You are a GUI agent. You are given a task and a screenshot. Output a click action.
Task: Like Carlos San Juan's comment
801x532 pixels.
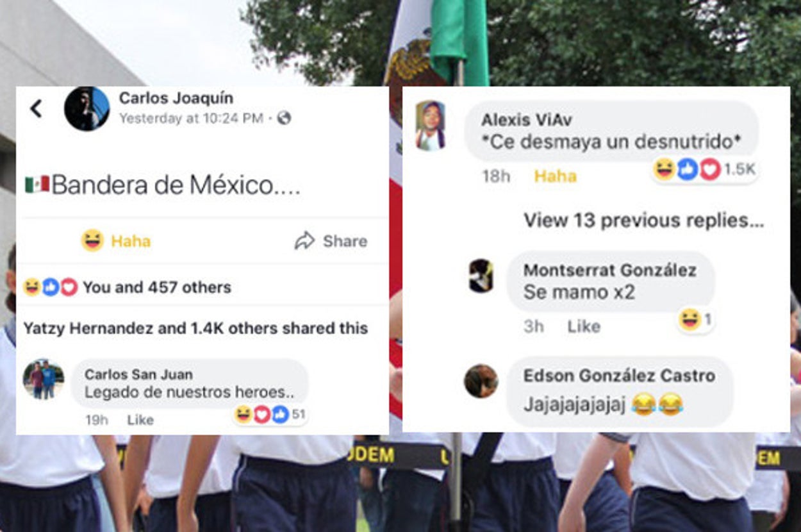point(140,420)
